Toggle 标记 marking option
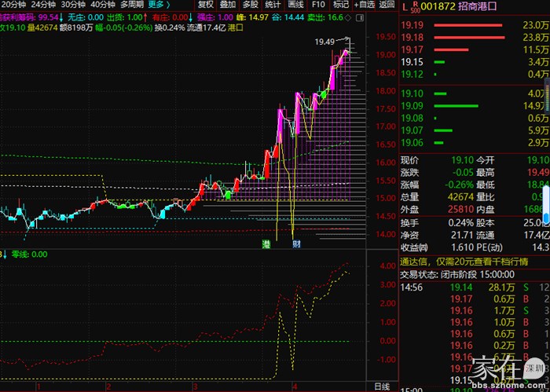 pos(340,5)
